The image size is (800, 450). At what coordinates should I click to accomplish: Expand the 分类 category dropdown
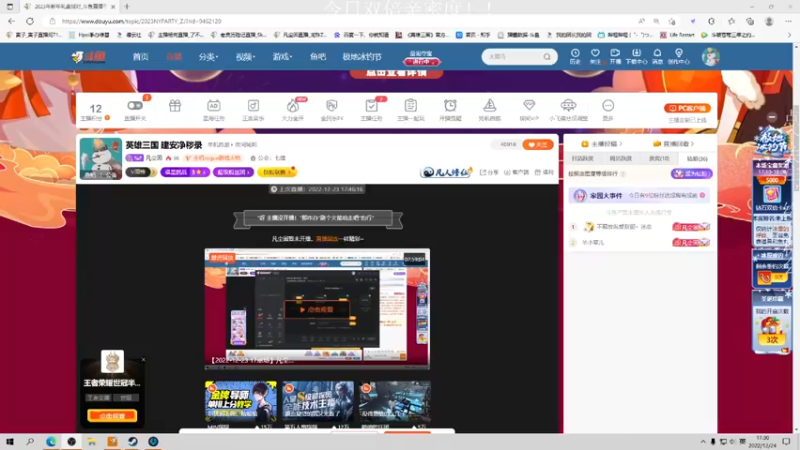pyautogui.click(x=208, y=57)
